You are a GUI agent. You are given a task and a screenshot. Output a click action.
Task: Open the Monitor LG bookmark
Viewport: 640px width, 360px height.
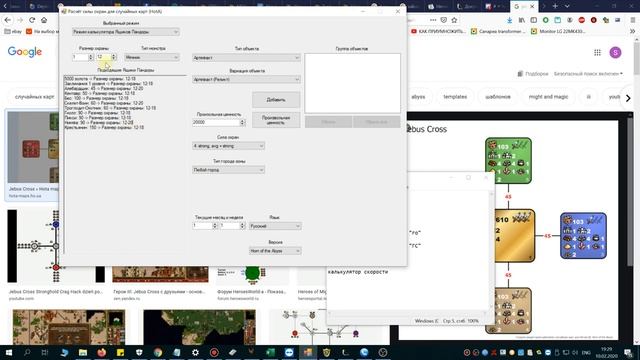[x=558, y=31]
